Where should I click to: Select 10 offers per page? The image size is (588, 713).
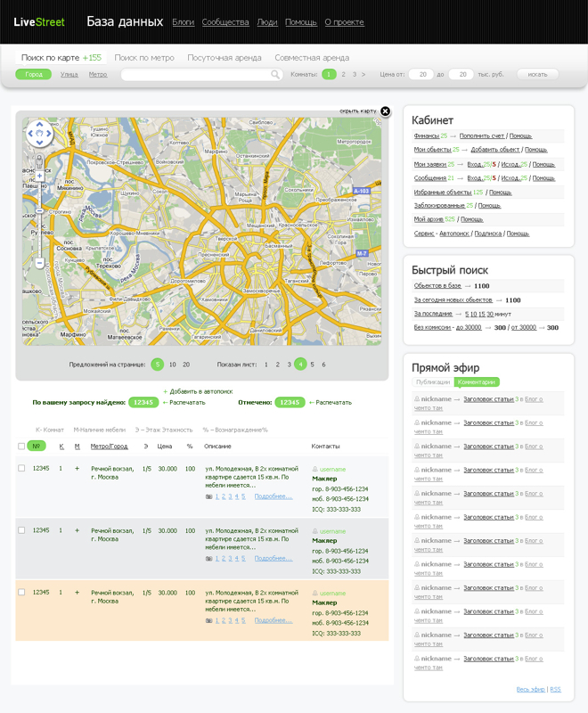[173, 365]
